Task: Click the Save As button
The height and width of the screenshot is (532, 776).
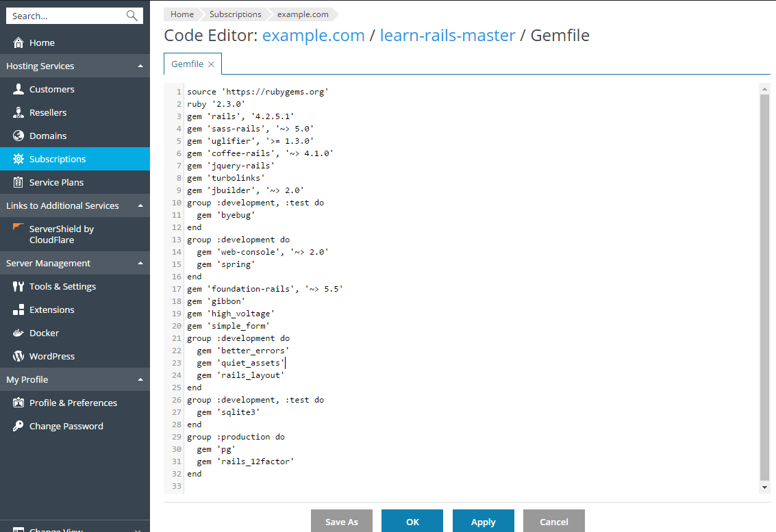Action: click(x=341, y=522)
